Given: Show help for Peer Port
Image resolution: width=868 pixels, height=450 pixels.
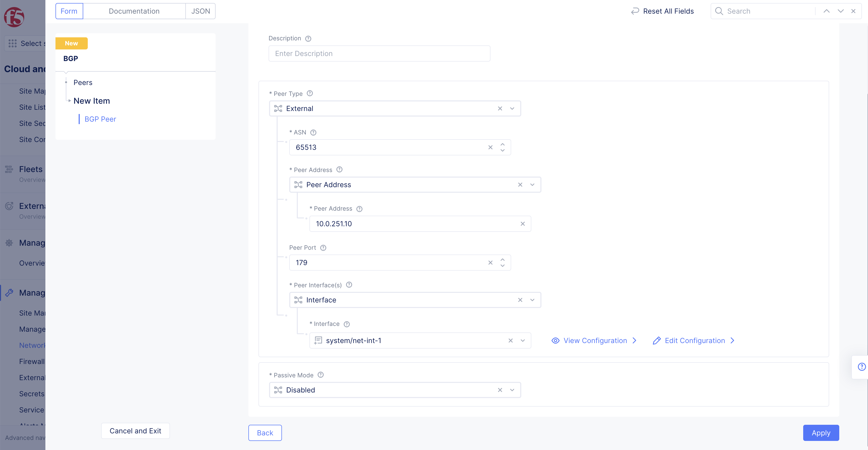Looking at the screenshot, I should click(323, 248).
